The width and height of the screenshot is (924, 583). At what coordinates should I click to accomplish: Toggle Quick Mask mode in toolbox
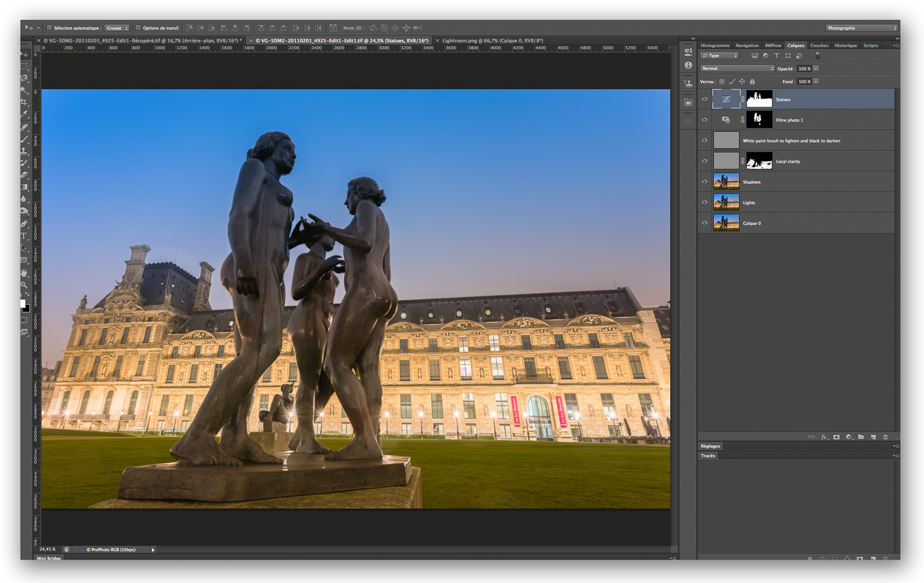(24, 319)
